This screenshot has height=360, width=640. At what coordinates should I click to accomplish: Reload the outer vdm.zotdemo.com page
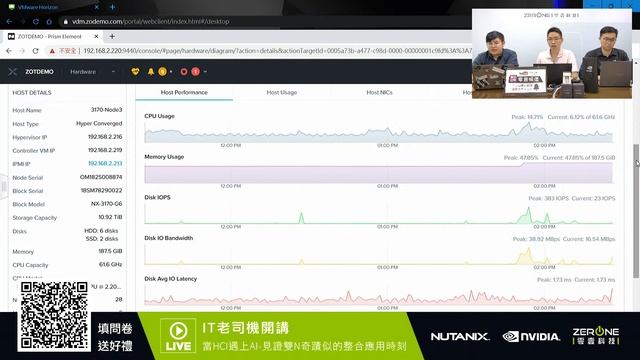pos(36,21)
